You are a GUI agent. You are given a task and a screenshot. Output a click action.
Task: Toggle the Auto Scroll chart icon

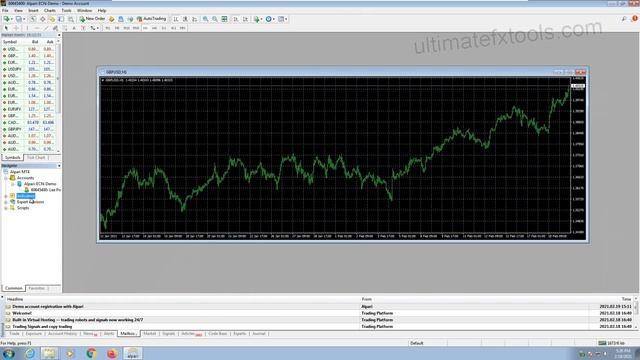coord(236,19)
